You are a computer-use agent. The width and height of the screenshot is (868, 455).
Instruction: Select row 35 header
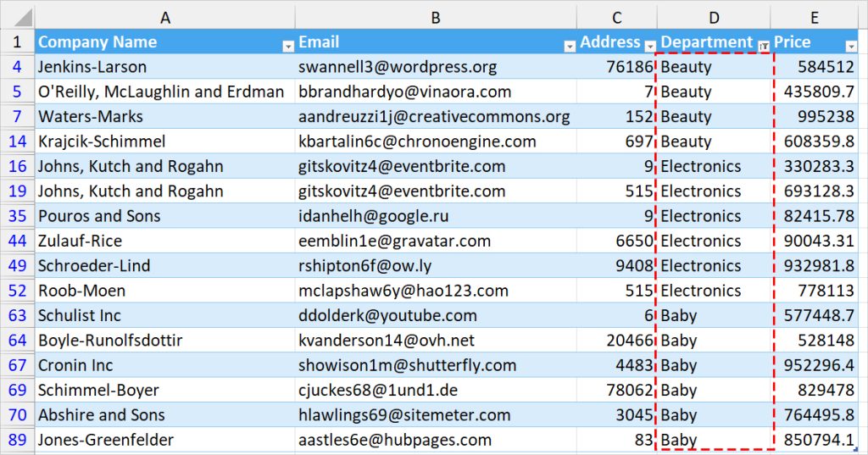pos(17,216)
